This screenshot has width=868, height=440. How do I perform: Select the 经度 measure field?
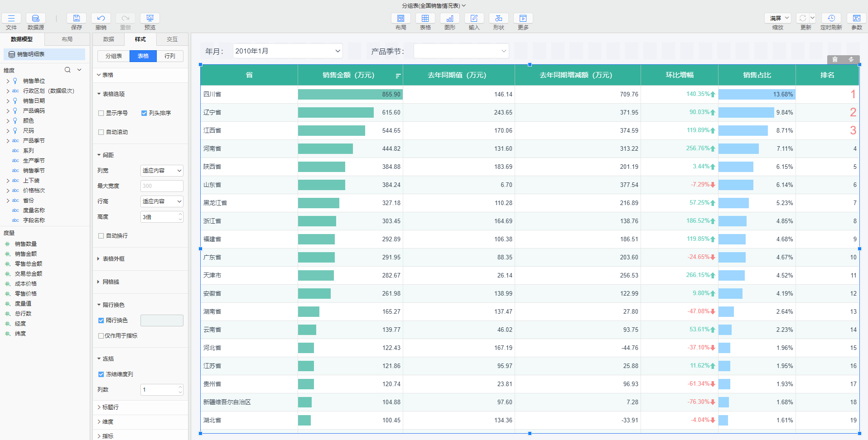coord(20,324)
